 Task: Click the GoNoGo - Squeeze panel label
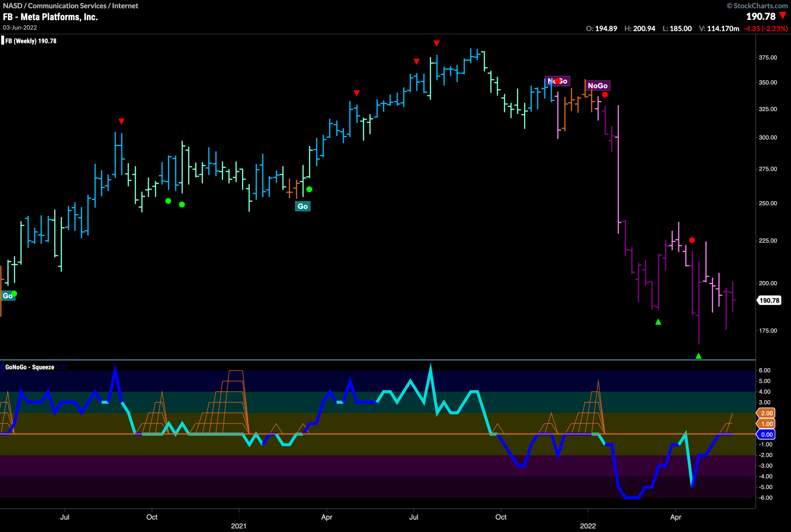(x=30, y=367)
